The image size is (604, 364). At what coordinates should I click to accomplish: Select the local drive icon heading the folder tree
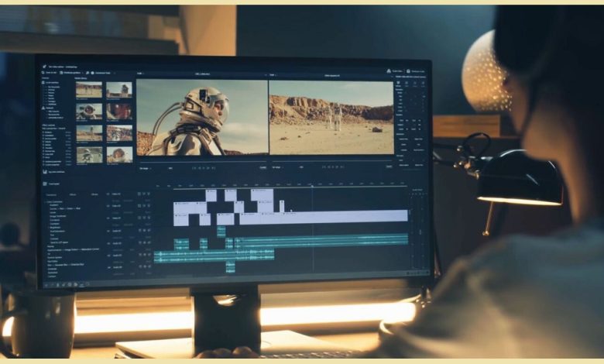tap(43, 82)
